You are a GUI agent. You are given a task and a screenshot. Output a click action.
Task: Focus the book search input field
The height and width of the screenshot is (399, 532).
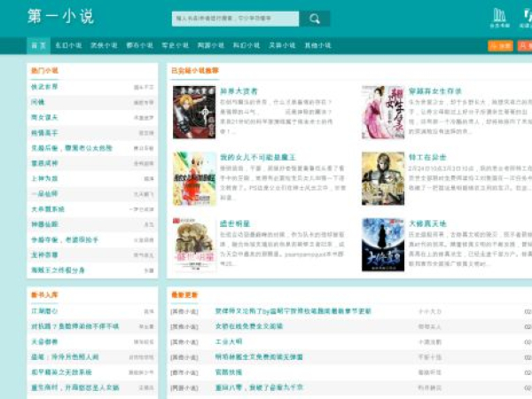pyautogui.click(x=236, y=19)
